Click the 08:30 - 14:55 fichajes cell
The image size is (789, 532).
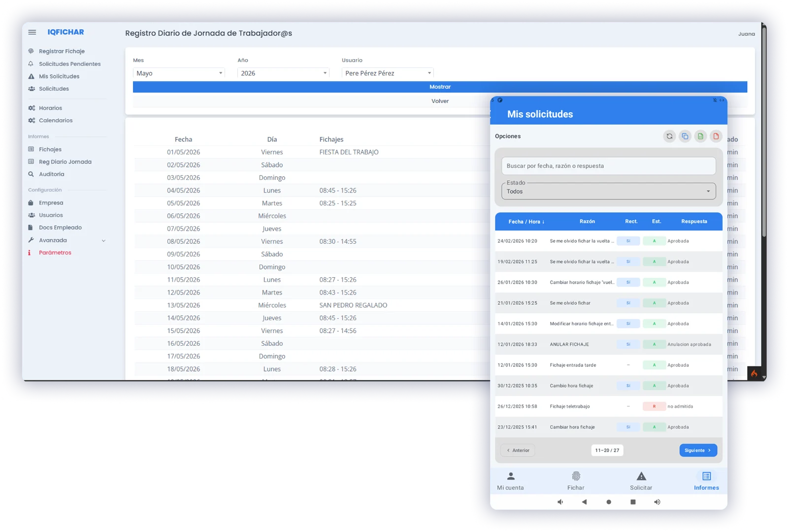[338, 241]
